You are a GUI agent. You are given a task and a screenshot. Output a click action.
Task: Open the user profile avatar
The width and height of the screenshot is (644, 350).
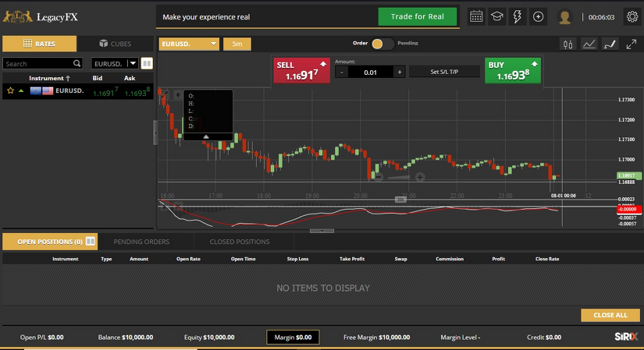[x=564, y=17]
